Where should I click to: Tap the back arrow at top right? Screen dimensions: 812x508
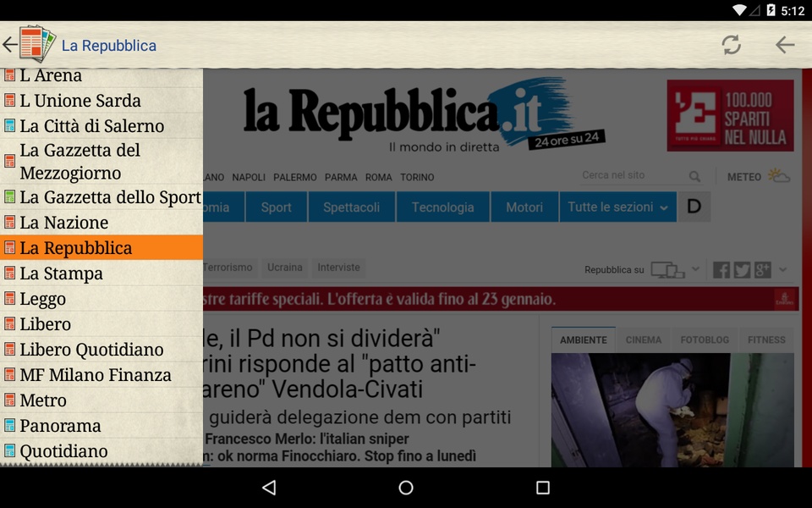coord(785,45)
